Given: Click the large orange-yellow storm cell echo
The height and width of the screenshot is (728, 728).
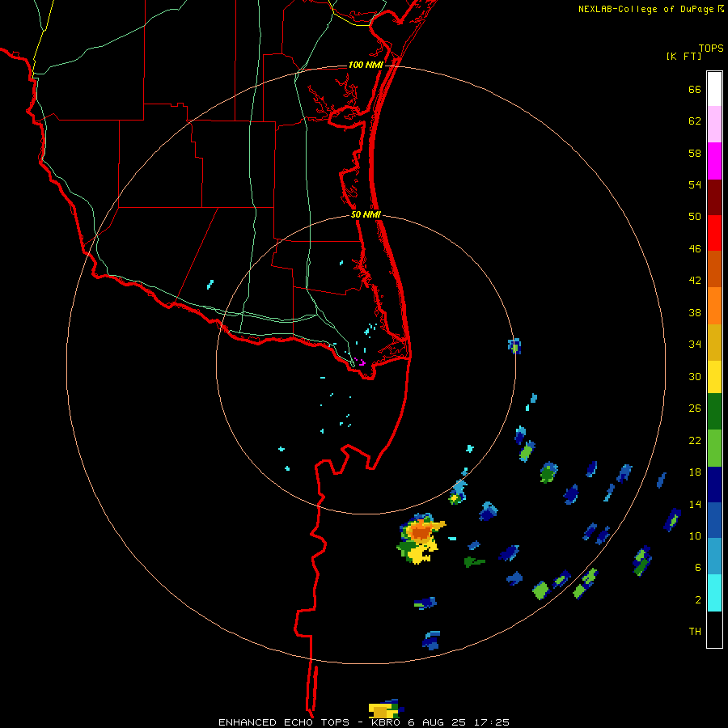Looking at the screenshot, I should point(420,539).
